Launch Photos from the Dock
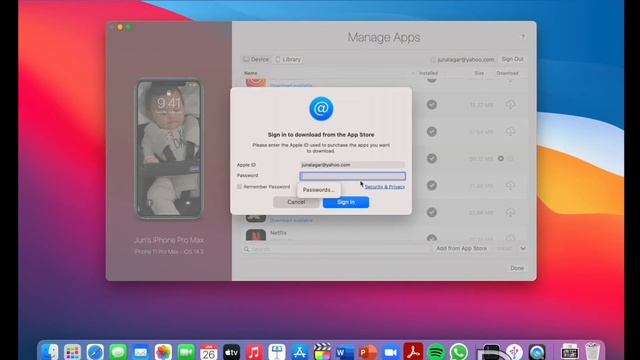Screen dimensions: 640x360 pyautogui.click(x=163, y=352)
